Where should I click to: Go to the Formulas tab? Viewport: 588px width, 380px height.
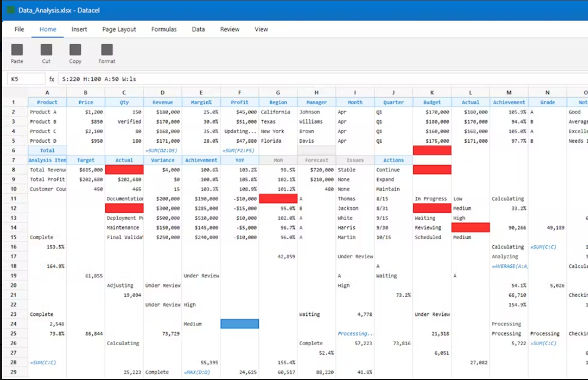pos(164,29)
